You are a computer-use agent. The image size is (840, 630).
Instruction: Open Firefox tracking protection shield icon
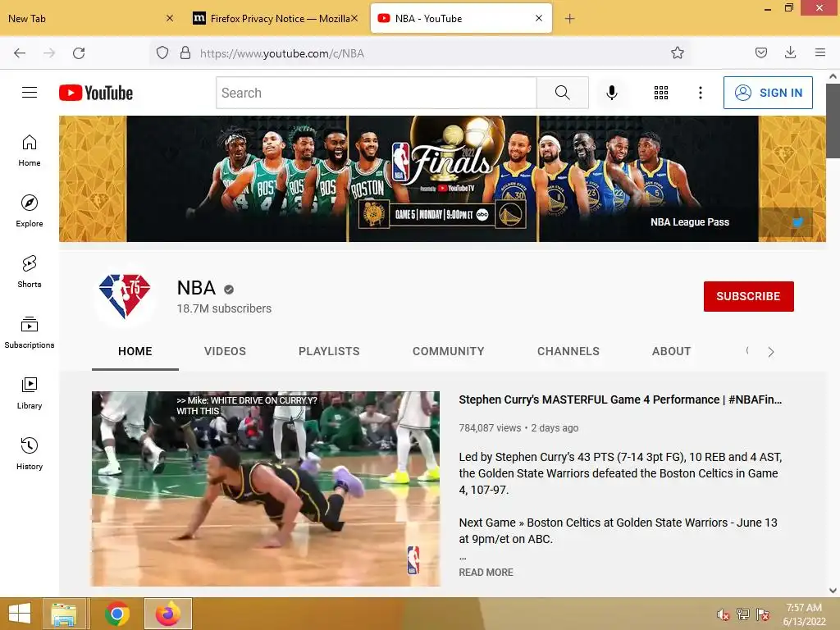click(162, 52)
